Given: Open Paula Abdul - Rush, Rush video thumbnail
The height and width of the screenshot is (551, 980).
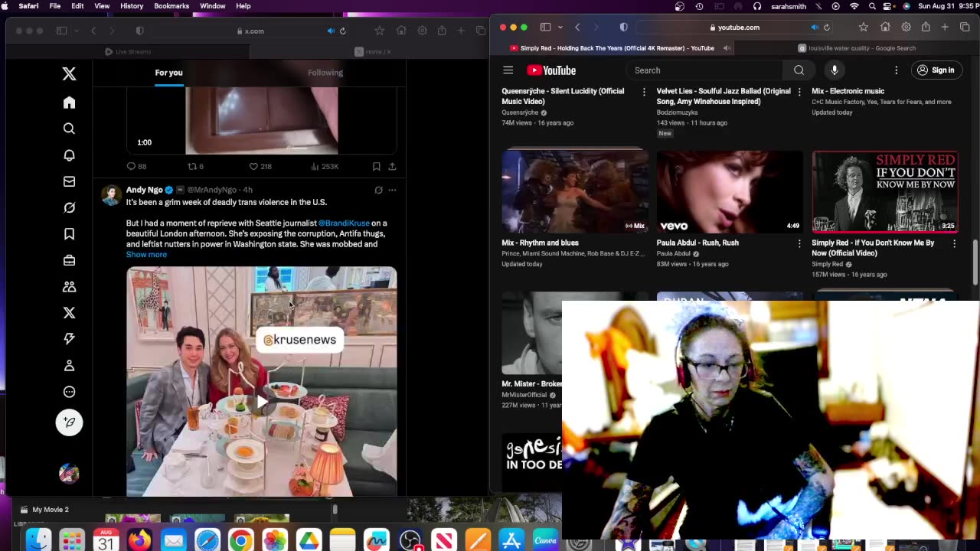Looking at the screenshot, I should click(x=730, y=191).
